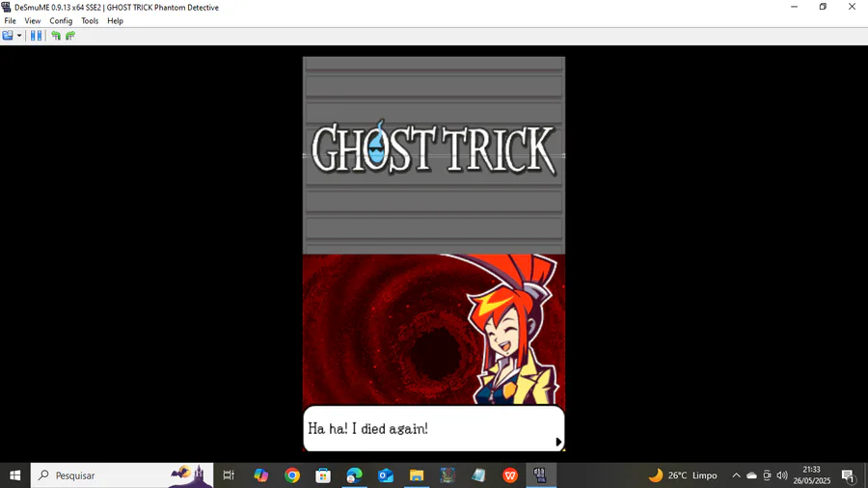Open the light blue notepad-style taskbar icon

click(478, 475)
